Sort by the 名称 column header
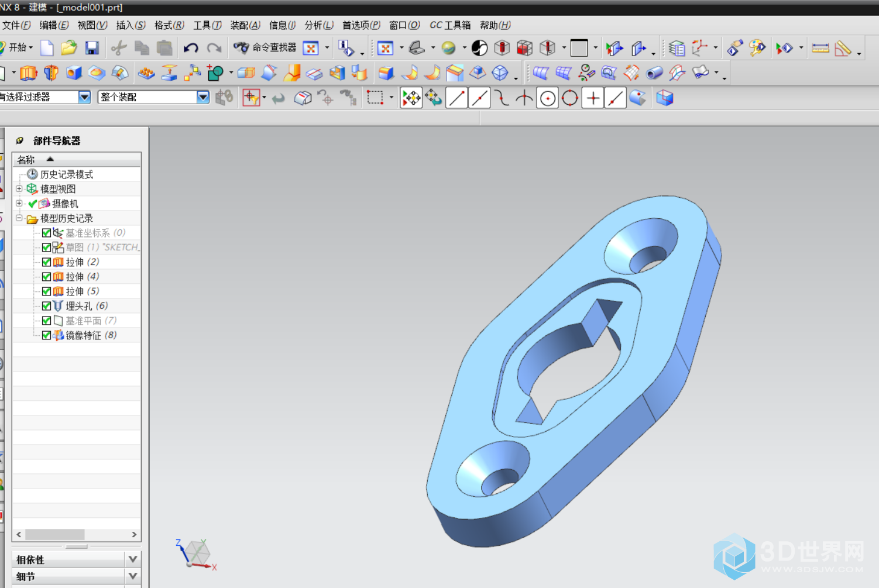 coord(77,159)
